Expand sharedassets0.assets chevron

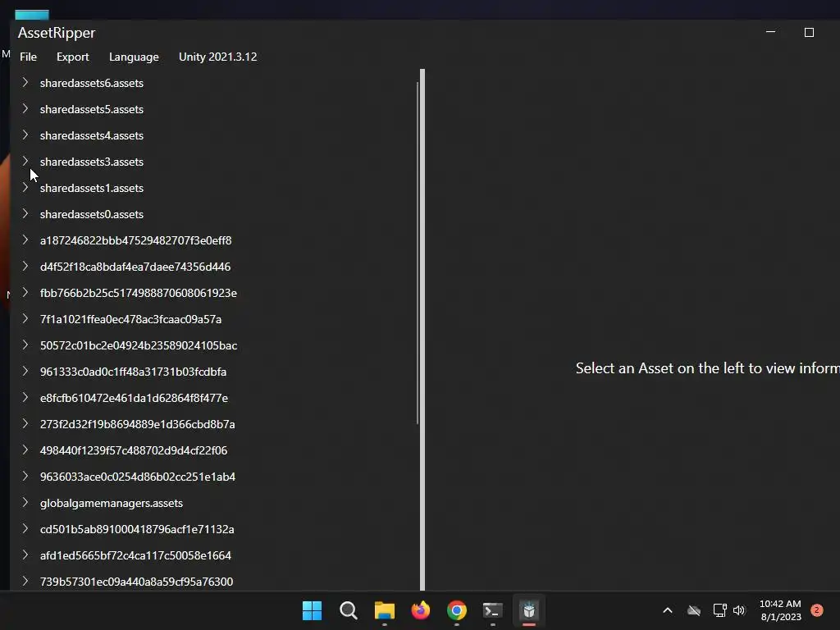click(25, 214)
